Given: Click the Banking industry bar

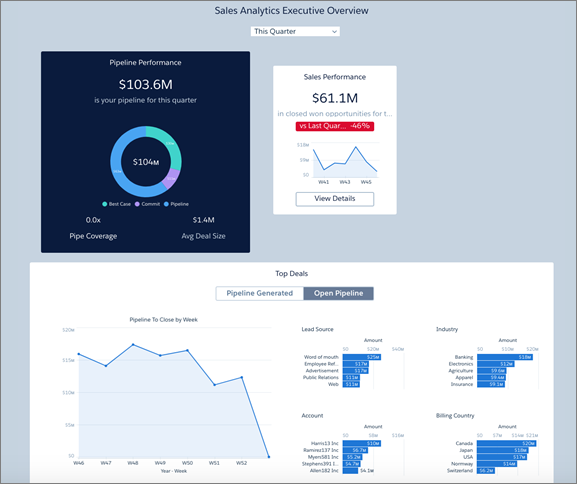Looking at the screenshot, I should point(505,357).
